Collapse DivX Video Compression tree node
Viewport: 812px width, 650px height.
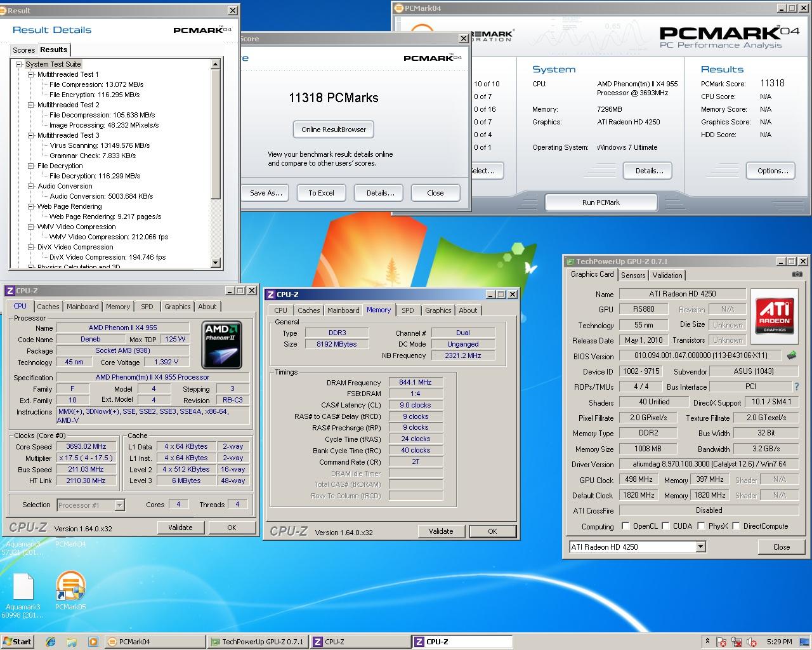(30, 247)
